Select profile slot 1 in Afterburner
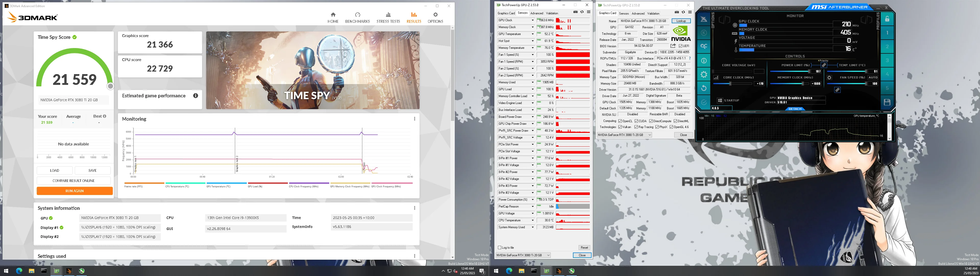Viewport: 980px width, 276px height. (x=887, y=33)
